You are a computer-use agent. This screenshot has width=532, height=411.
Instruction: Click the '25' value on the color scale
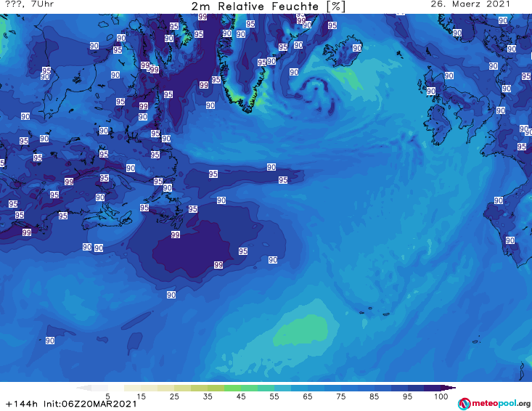(x=174, y=396)
